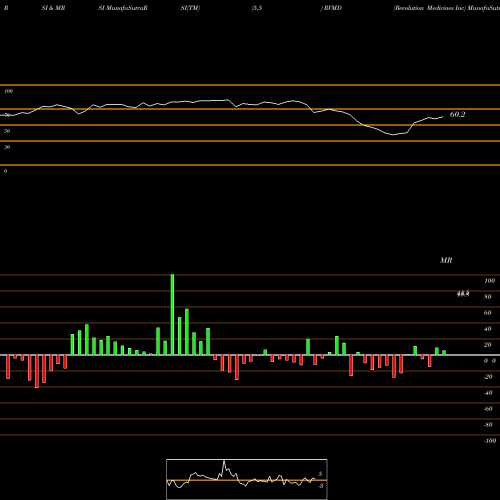The height and width of the screenshot is (500, 500).
Task: Click the 'SI MunafaSutraR' header text
Action: [123, 8]
